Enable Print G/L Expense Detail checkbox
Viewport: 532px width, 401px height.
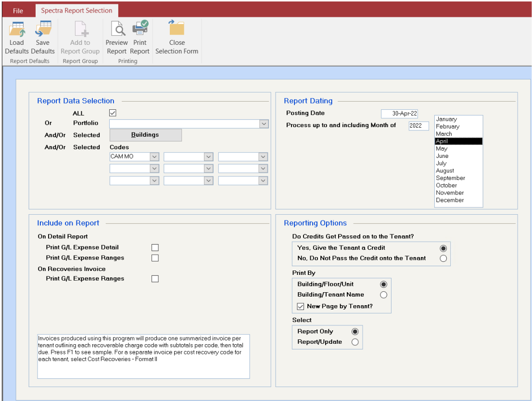click(x=155, y=247)
